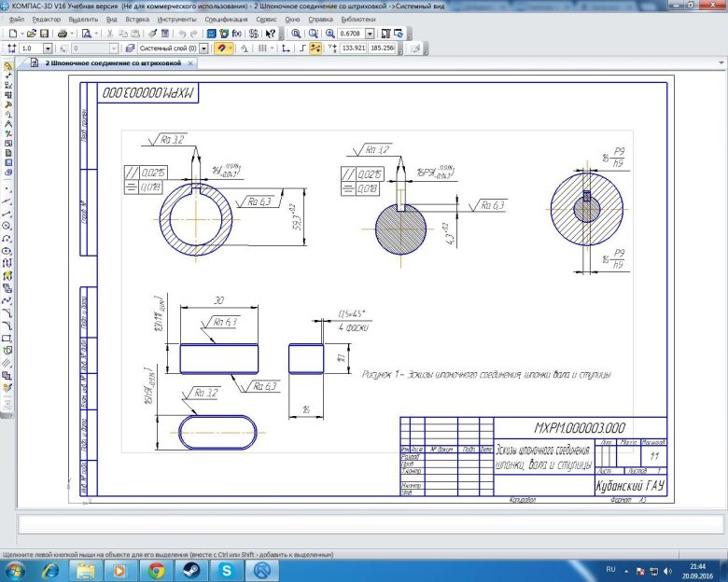The height and width of the screenshot is (582, 728).
Task: Click the X coordinate field 133.921
Action: 354,48
